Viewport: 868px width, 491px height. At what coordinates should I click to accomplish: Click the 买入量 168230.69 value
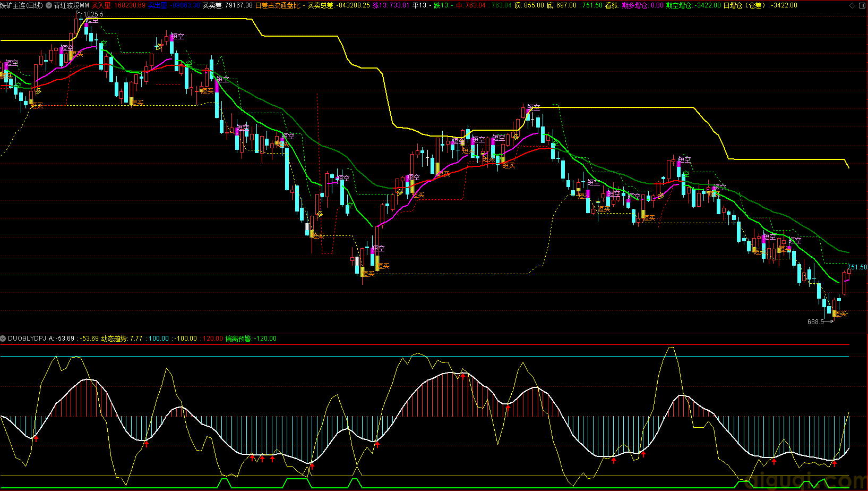(x=118, y=5)
